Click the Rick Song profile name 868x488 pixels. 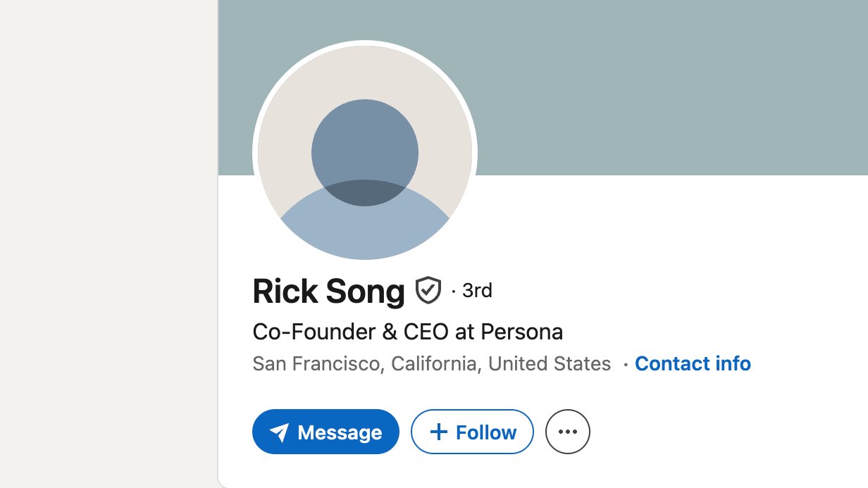point(328,291)
